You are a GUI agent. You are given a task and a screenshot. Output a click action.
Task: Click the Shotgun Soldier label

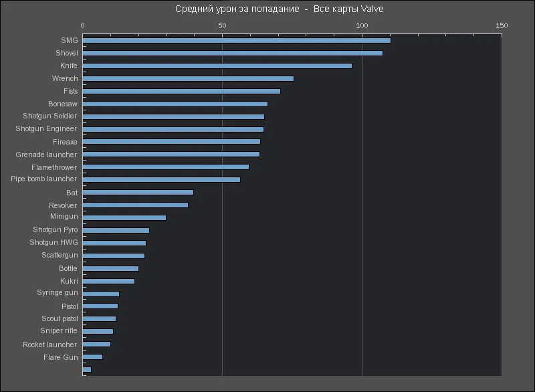(49, 116)
